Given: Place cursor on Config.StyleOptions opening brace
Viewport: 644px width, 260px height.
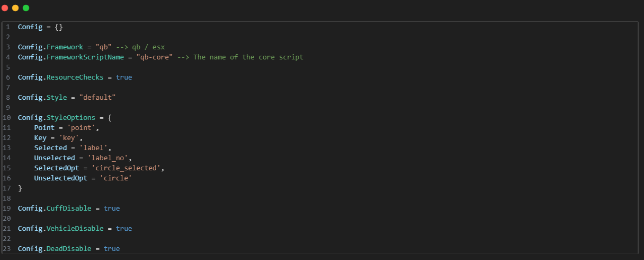Looking at the screenshot, I should pos(109,117).
